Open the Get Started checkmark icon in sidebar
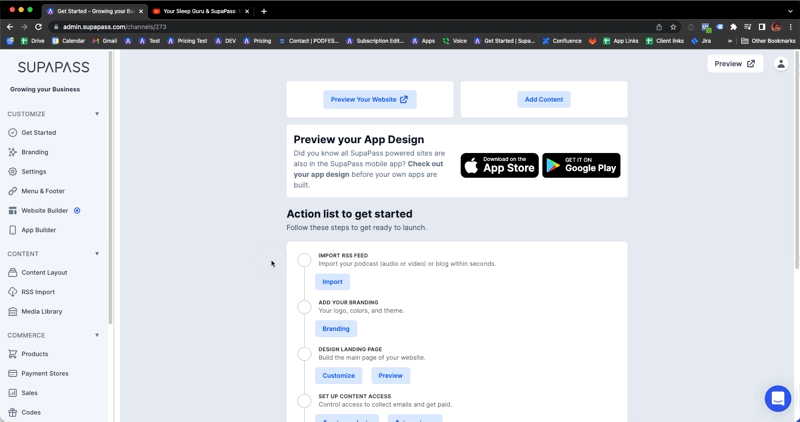The image size is (800, 422). click(13, 133)
